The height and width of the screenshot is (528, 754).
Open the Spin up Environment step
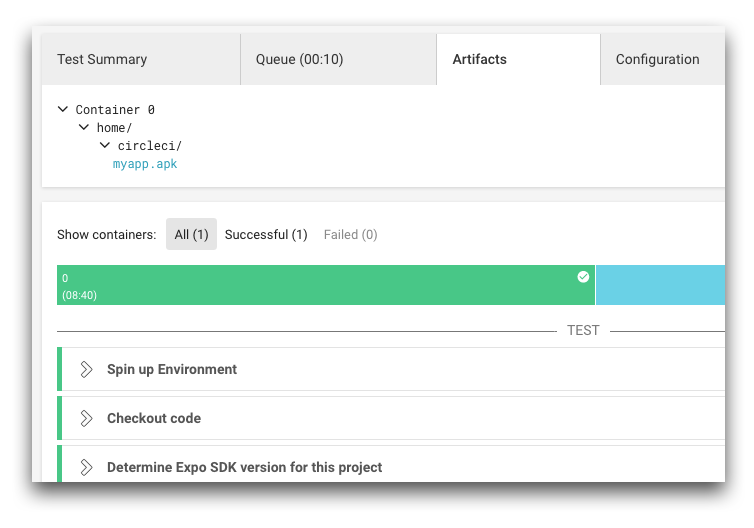pyautogui.click(x=391, y=369)
